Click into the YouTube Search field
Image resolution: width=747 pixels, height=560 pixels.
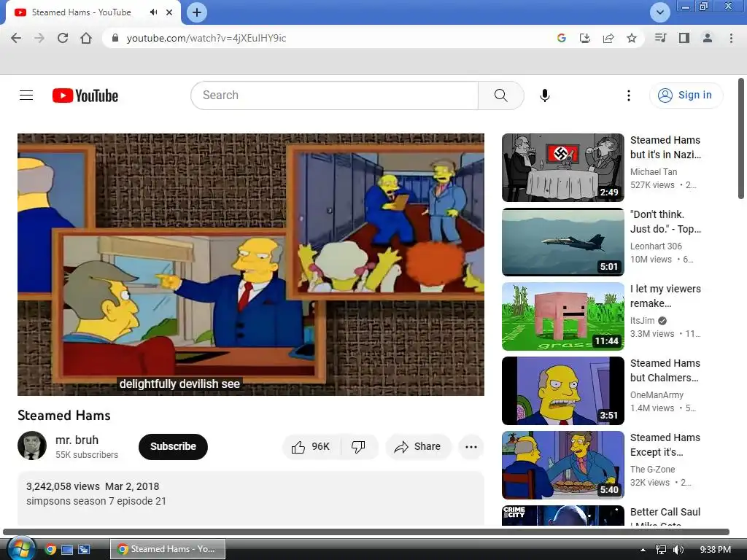click(x=334, y=96)
